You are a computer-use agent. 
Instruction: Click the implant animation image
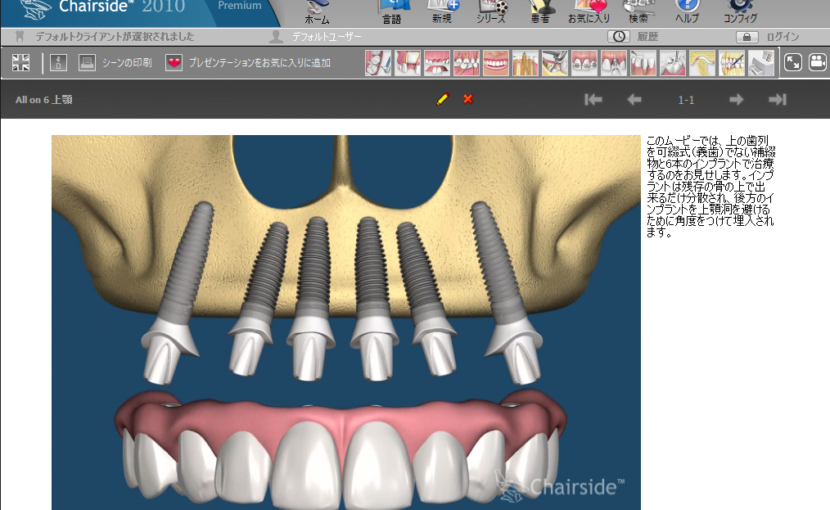point(346,322)
